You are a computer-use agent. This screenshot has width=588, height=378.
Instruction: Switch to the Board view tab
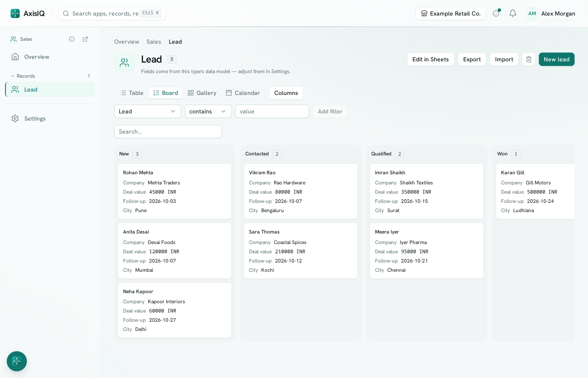coord(166,93)
